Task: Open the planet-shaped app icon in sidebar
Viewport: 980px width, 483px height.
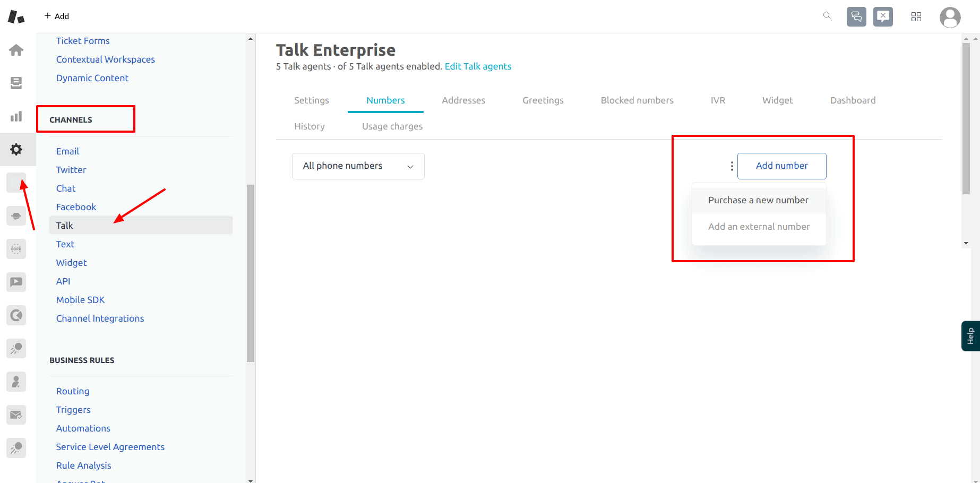Action: (16, 216)
